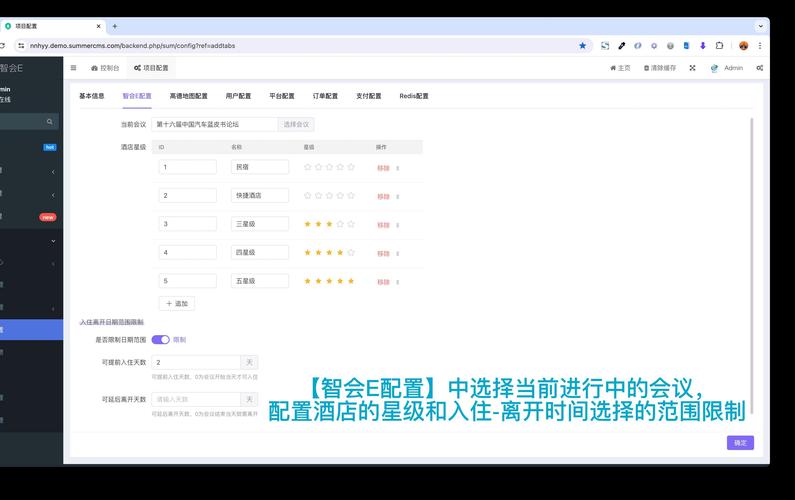Click the sidebar search magnifier icon
The image size is (795, 500).
[x=50, y=122]
